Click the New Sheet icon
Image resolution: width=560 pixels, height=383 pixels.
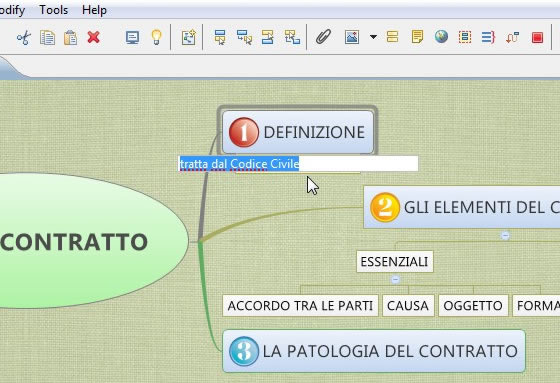[188, 37]
